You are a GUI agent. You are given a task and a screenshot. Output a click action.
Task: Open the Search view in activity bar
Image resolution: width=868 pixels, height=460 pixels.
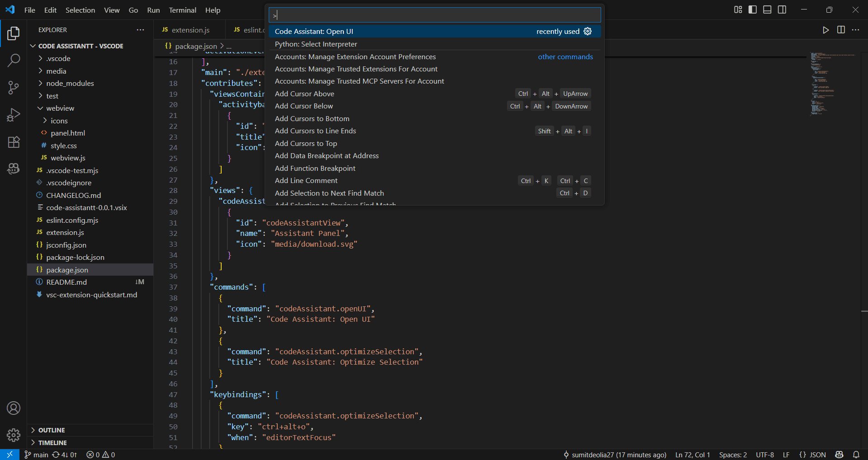(14, 60)
